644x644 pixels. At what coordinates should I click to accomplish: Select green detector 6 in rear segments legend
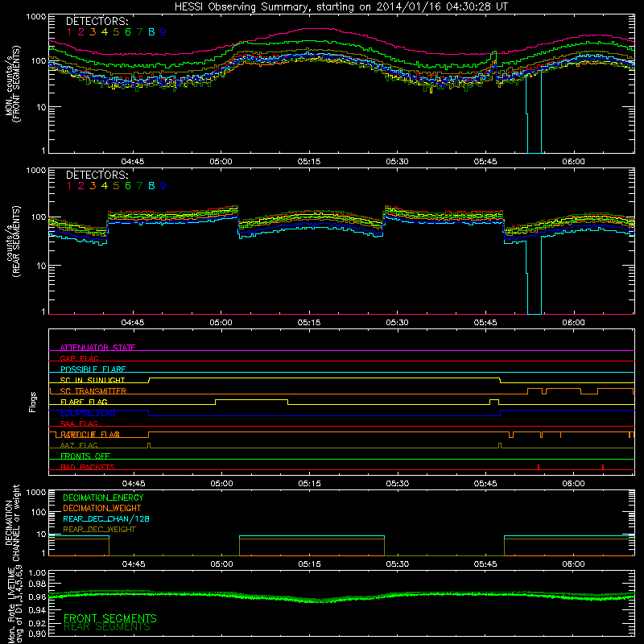click(128, 186)
